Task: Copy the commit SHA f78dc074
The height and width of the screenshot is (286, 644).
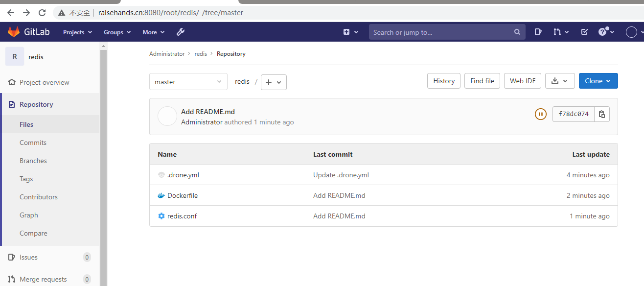Action: click(x=601, y=114)
